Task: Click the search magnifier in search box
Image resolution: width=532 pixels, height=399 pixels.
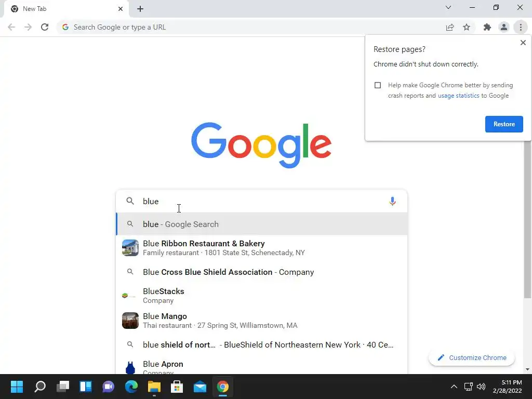Action: [130, 201]
